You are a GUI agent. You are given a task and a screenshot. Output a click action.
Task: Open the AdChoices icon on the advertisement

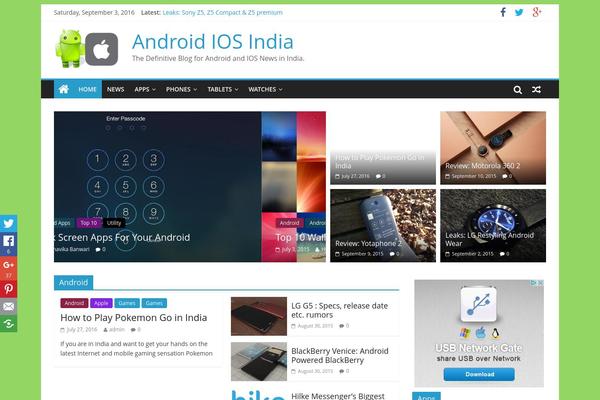[533, 282]
